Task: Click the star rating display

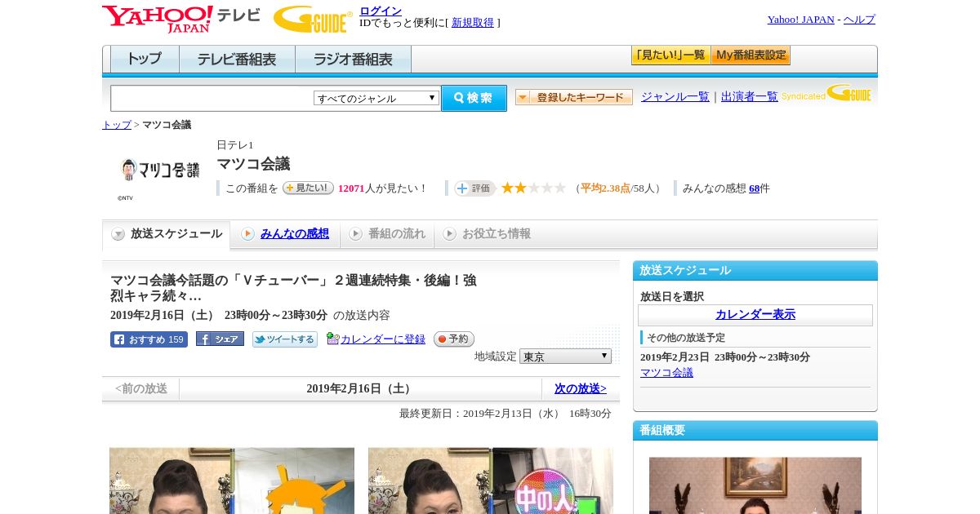Action: click(533, 188)
